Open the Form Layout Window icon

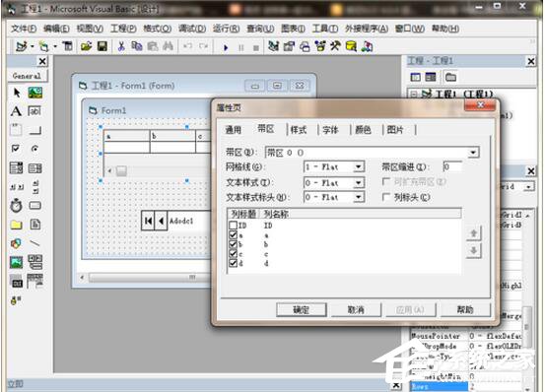click(305, 46)
